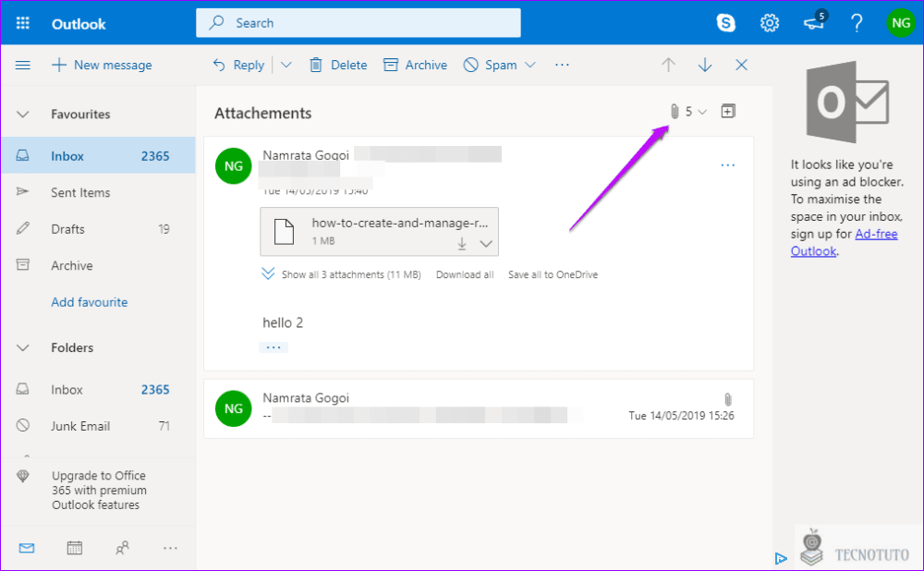Close the reading pane X
The height and width of the screenshot is (571, 924).
click(x=741, y=65)
